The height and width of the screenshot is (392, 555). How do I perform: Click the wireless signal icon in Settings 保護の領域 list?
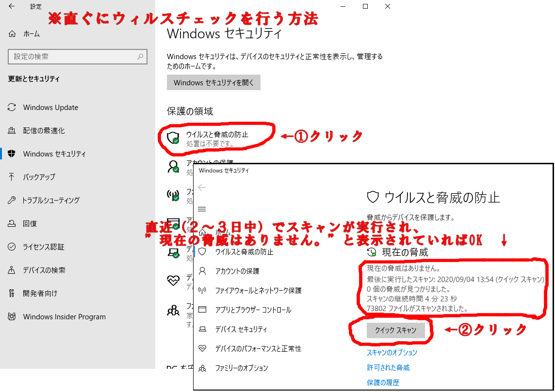pos(173,195)
